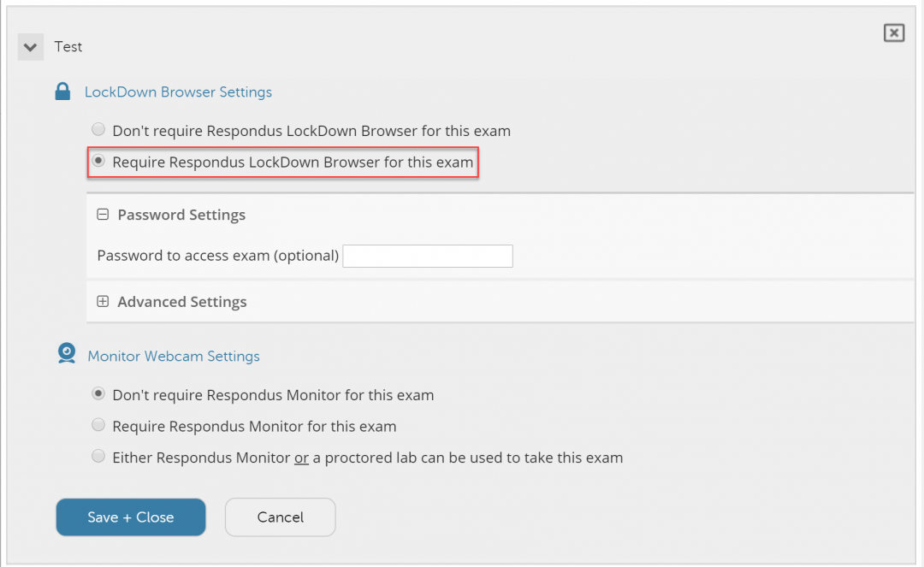Click the plus icon on Advanced Settings
Image resolution: width=924 pixels, height=567 pixels.
[103, 301]
